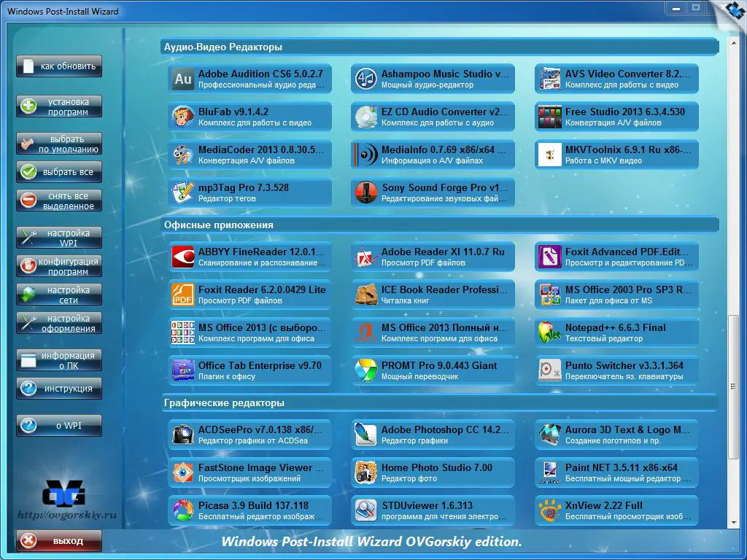Click the scrollbar up arrow
Viewport: 747px width, 560px height.
click(x=734, y=44)
